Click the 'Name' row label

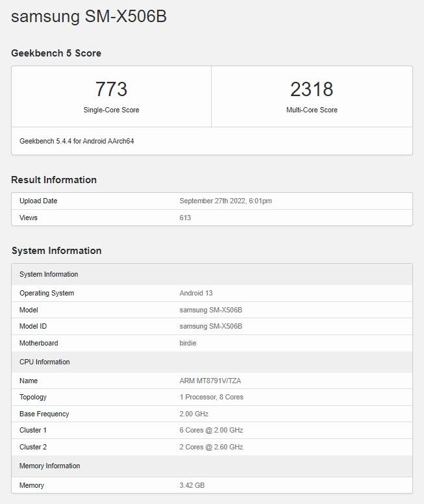coord(29,381)
